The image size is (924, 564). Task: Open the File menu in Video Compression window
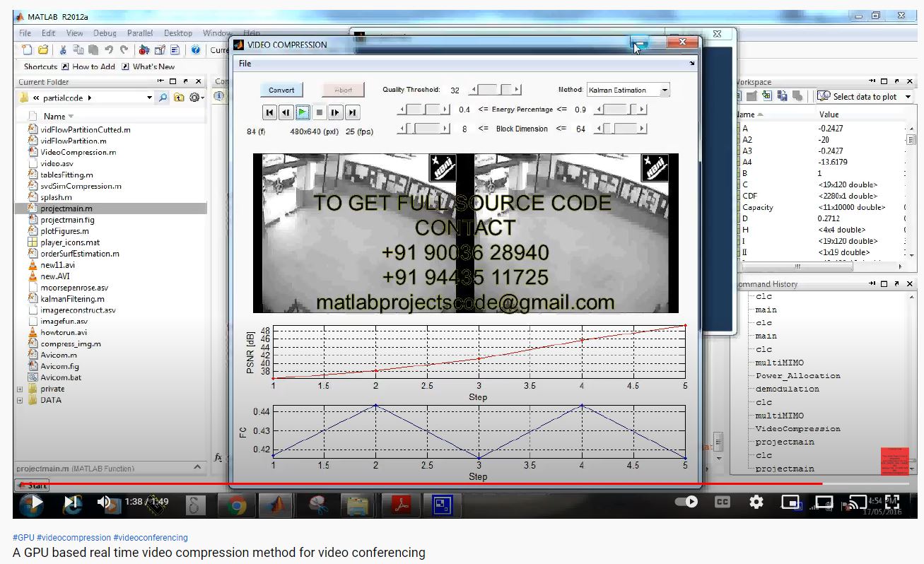pos(245,64)
